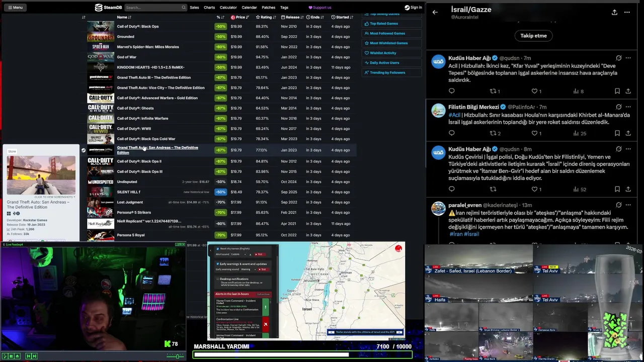Image resolution: width=644 pixels, height=362 pixels.
Task: Share the İsrail/Gazze list via header share icon
Action: click(x=614, y=12)
